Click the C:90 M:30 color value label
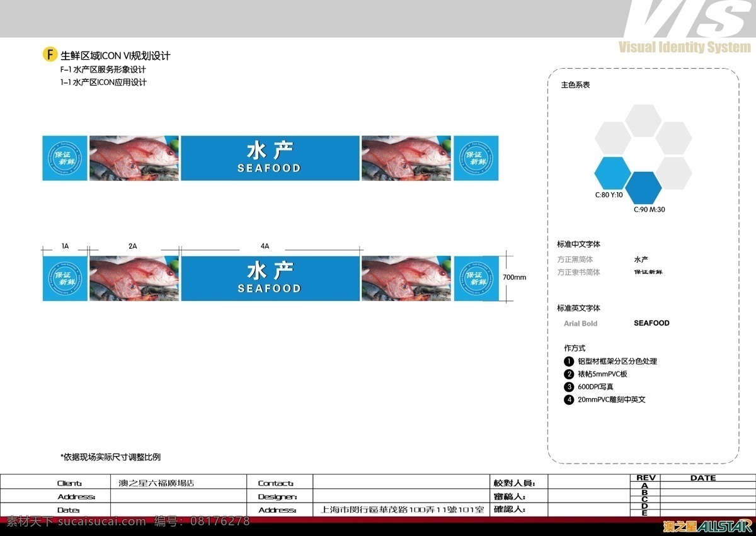The height and width of the screenshot is (536, 756). (x=650, y=210)
